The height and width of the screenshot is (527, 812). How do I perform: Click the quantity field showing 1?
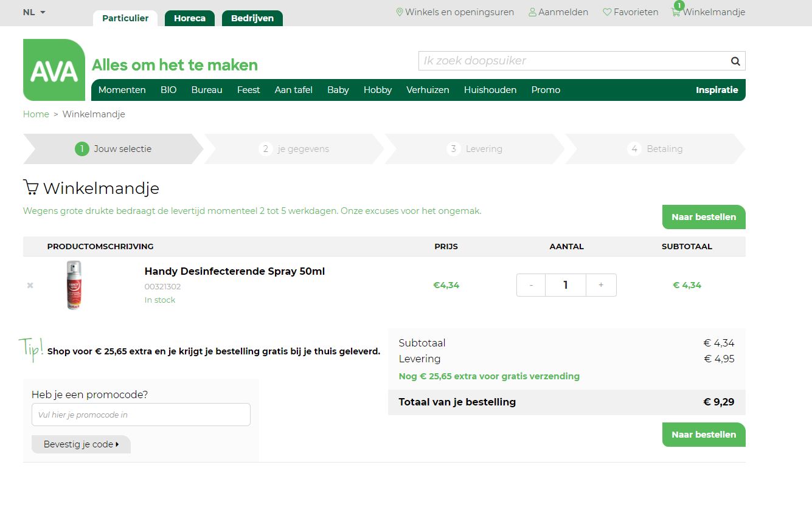click(x=566, y=285)
